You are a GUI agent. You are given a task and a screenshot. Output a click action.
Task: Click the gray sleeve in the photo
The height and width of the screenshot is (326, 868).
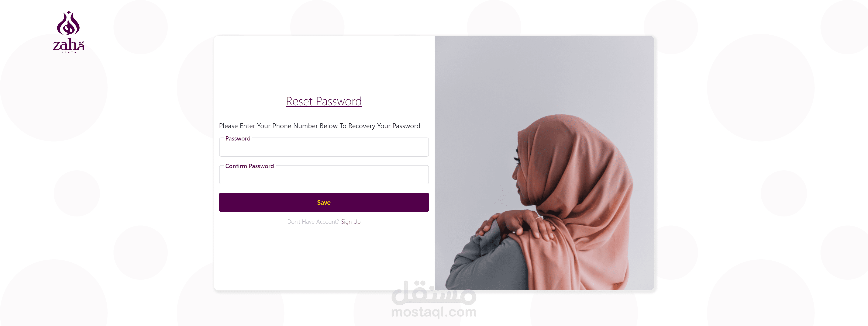485,263
